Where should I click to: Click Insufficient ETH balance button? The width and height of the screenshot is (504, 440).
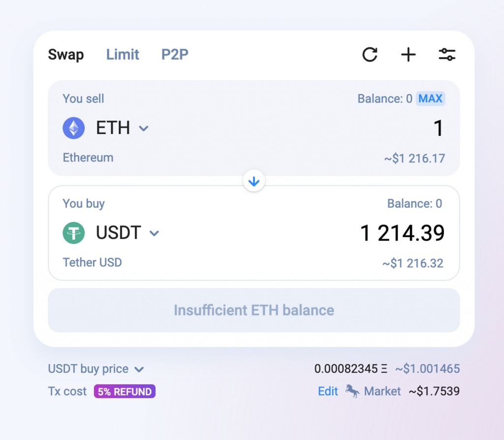pyautogui.click(x=254, y=310)
